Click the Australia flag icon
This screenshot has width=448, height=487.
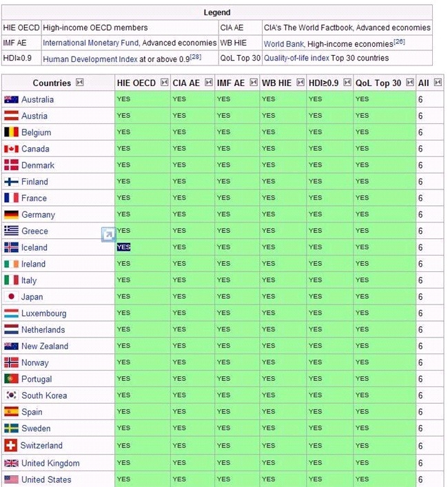point(11,100)
